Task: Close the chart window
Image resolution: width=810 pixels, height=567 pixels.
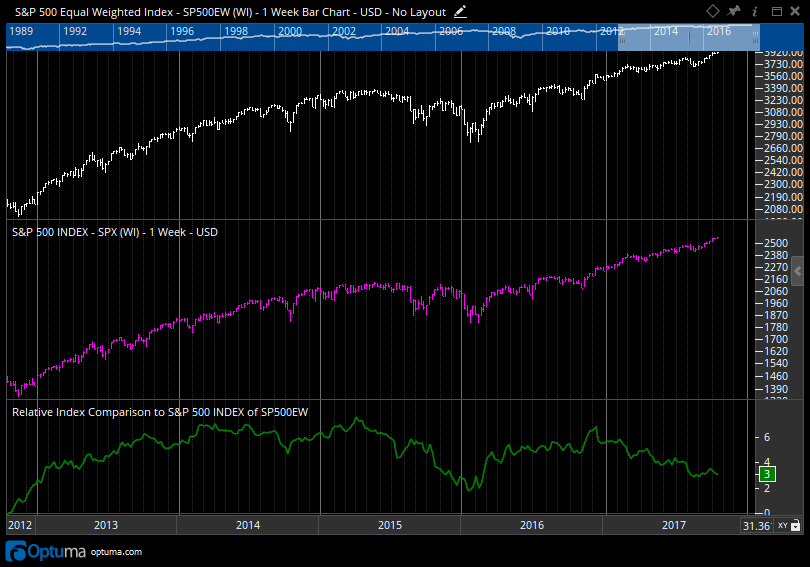Action: pos(795,11)
